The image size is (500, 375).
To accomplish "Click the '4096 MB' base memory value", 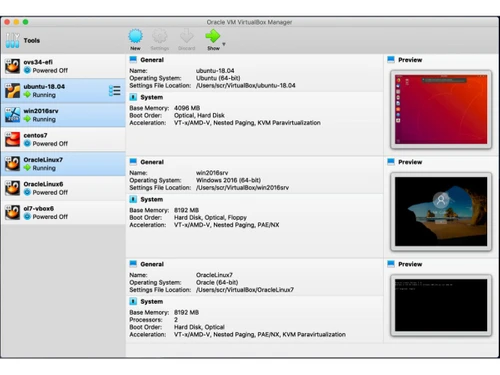I will pos(187,108).
